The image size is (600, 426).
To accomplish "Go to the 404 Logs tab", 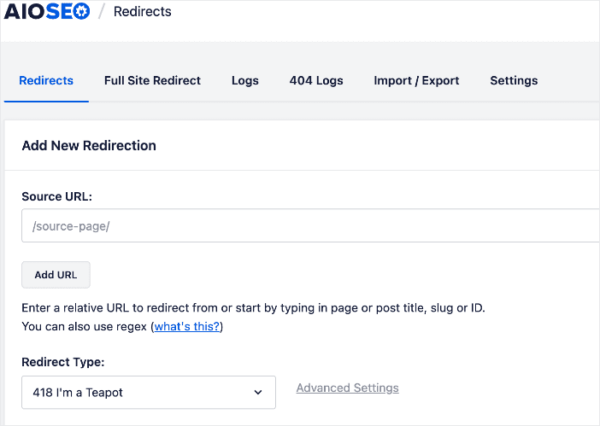I will (316, 80).
